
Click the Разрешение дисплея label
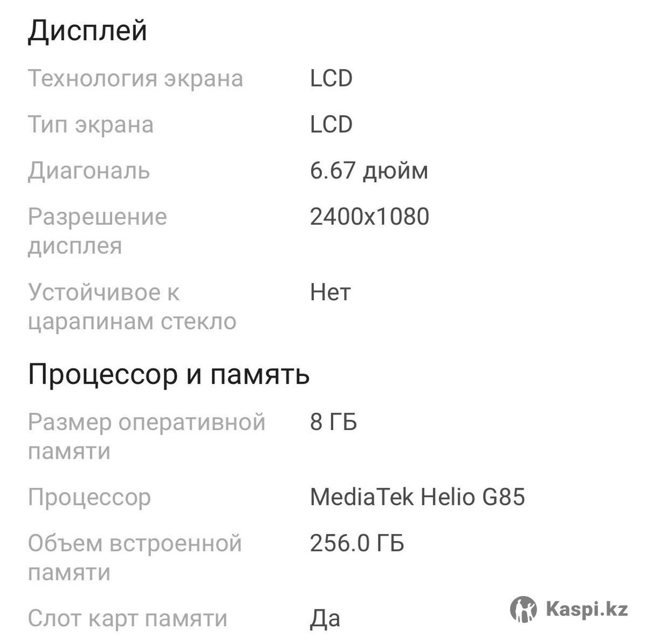pos(97,231)
